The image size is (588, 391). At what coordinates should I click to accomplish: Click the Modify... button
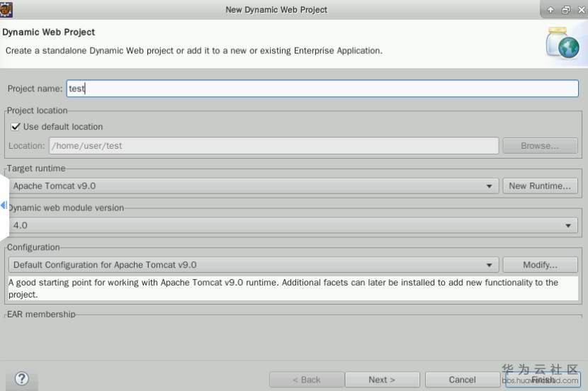(x=540, y=265)
